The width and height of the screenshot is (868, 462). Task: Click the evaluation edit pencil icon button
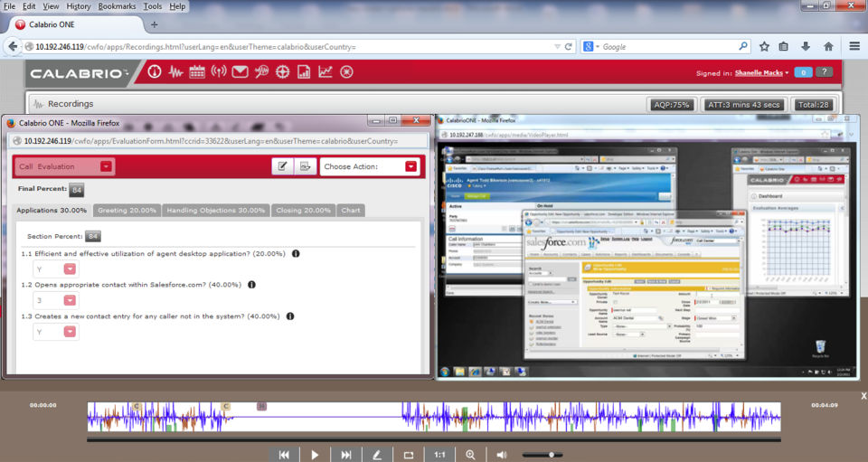pos(282,166)
